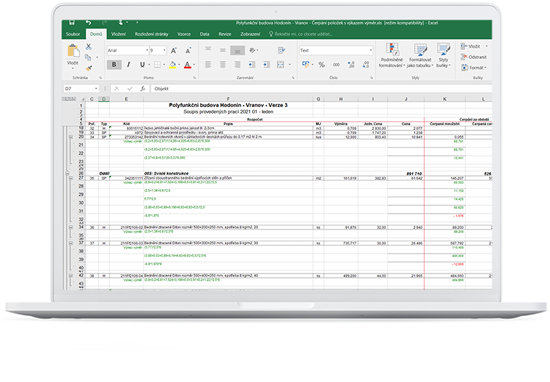Open the Formát cells dropdown
Image resolution: width=550 pixels, height=382 pixels.
pyautogui.click(x=474, y=67)
